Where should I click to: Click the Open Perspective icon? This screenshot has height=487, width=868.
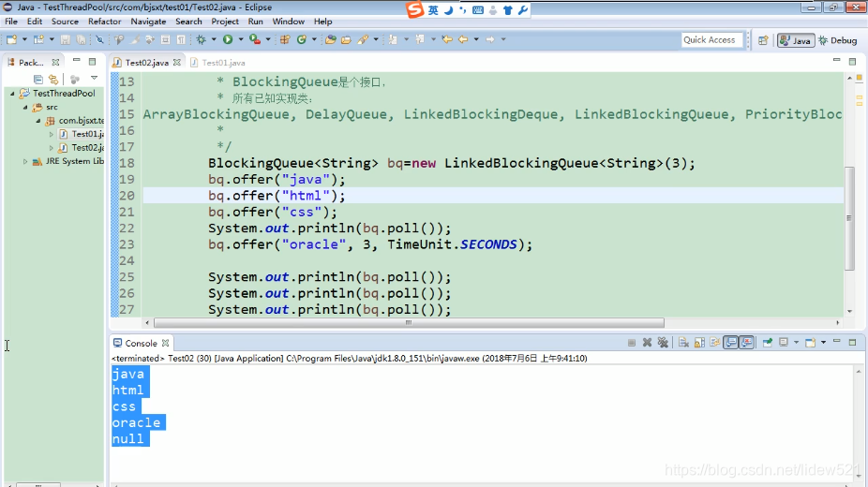point(763,40)
